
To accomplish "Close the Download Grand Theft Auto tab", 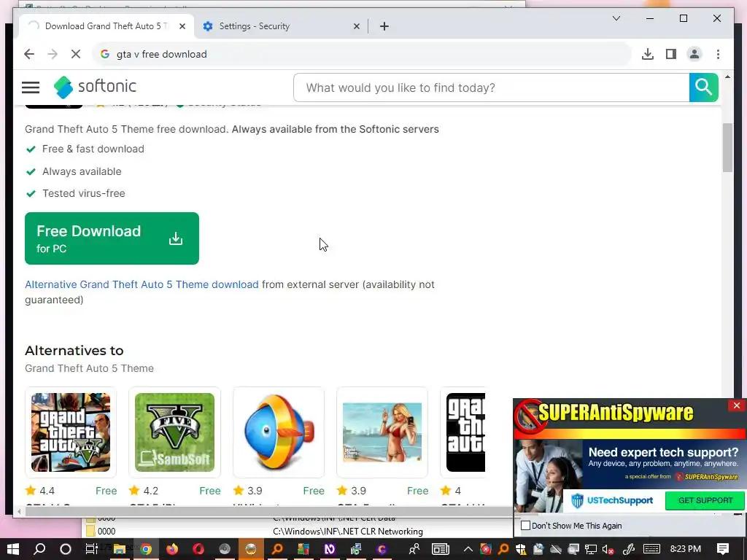I will coord(182,26).
